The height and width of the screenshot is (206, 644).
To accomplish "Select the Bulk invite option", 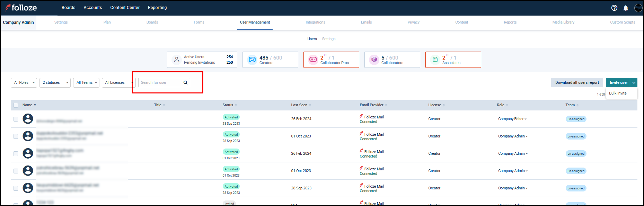I will coord(618,93).
